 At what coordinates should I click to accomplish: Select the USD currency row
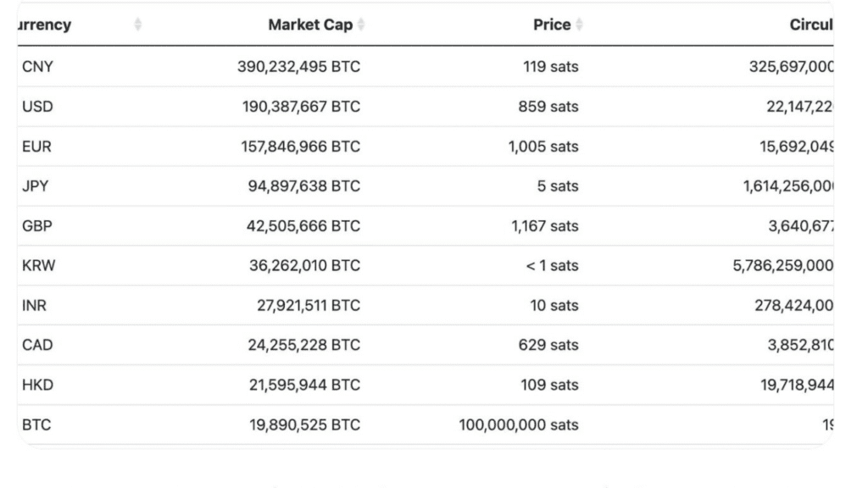tap(36, 106)
